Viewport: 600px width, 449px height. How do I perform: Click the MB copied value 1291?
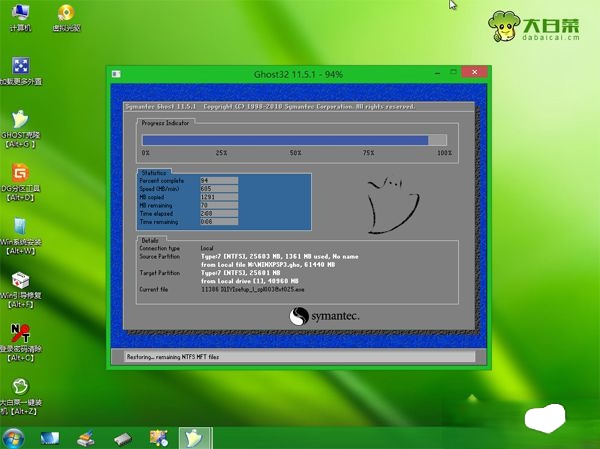pyautogui.click(x=219, y=197)
